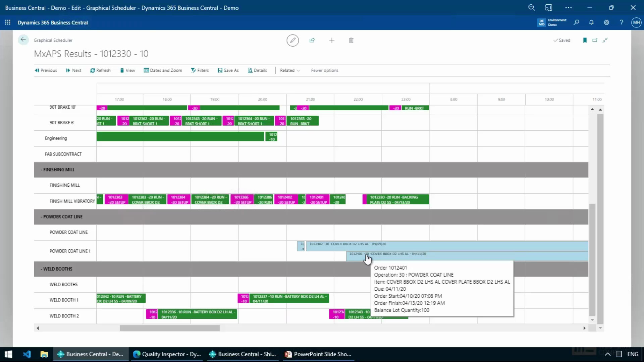This screenshot has width=644, height=362.
Task: Click the 1012336 -10 RUN BATTERY BOX bar
Action: [197, 314]
